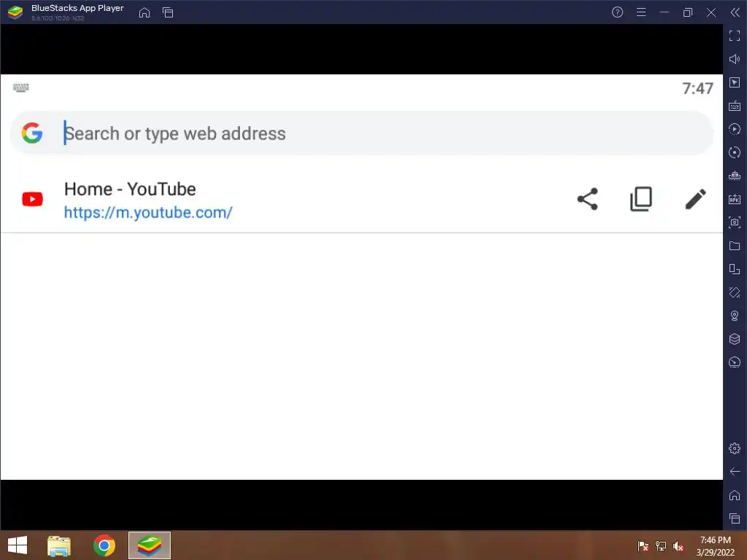Click the muted speaker tray icon

(678, 546)
